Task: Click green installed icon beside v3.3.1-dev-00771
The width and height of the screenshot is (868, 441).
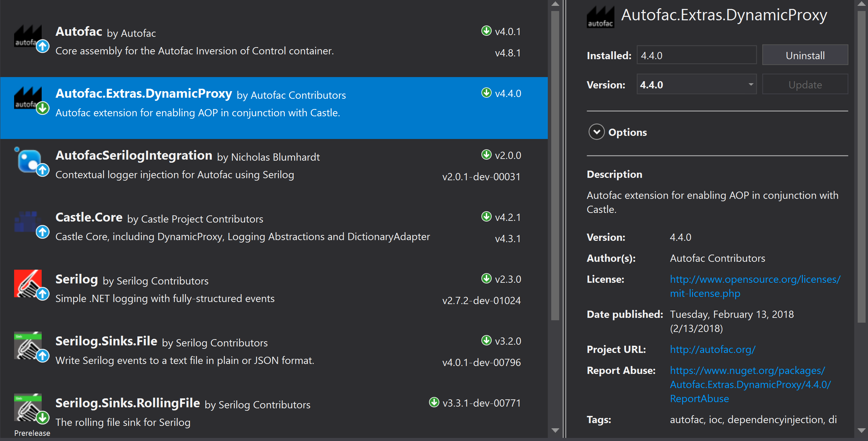Action: click(434, 402)
